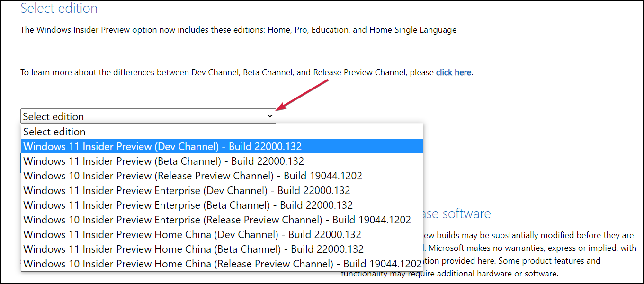Choose Windows 10 Home China (Release Preview Channel)

pos(222,264)
